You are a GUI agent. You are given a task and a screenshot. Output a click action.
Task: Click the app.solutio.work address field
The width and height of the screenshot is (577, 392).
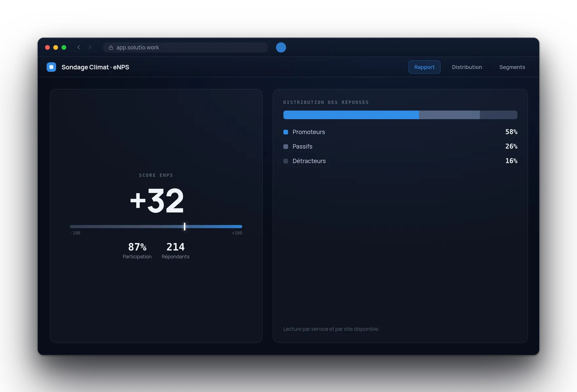pos(185,48)
